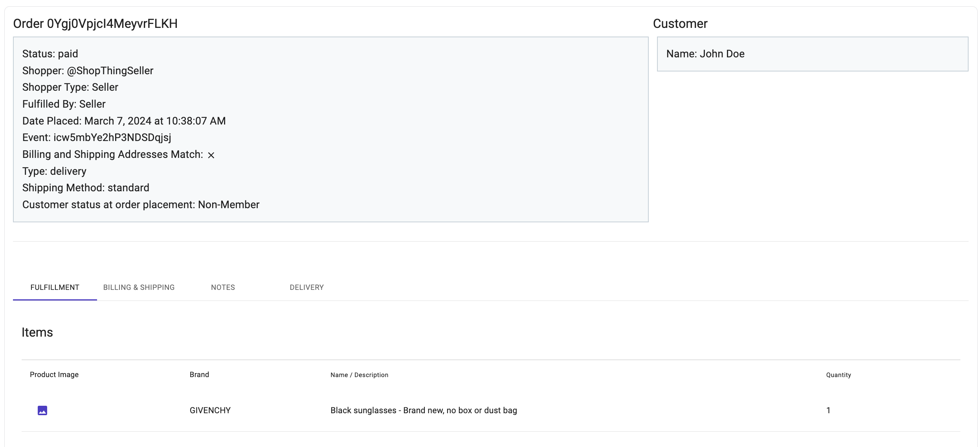Click the Brand column header
Image resolution: width=980 pixels, height=447 pixels.
199,375
